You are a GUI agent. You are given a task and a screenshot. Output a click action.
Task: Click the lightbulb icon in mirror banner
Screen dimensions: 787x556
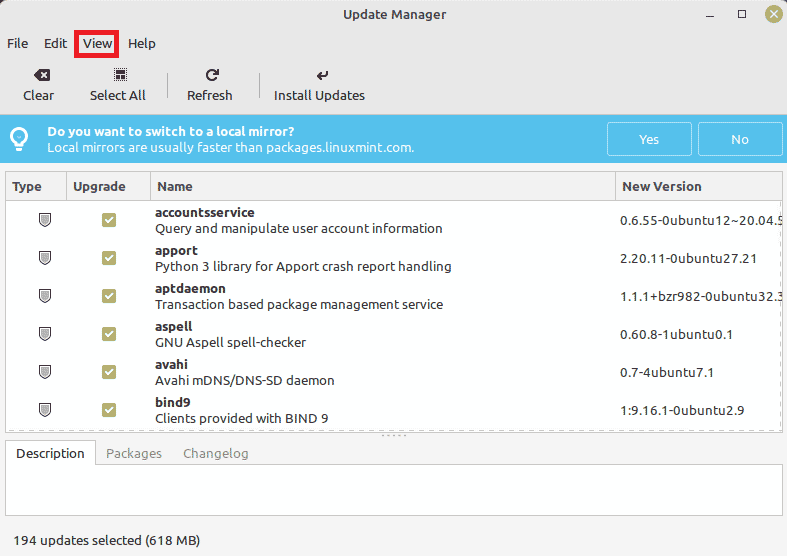20,139
